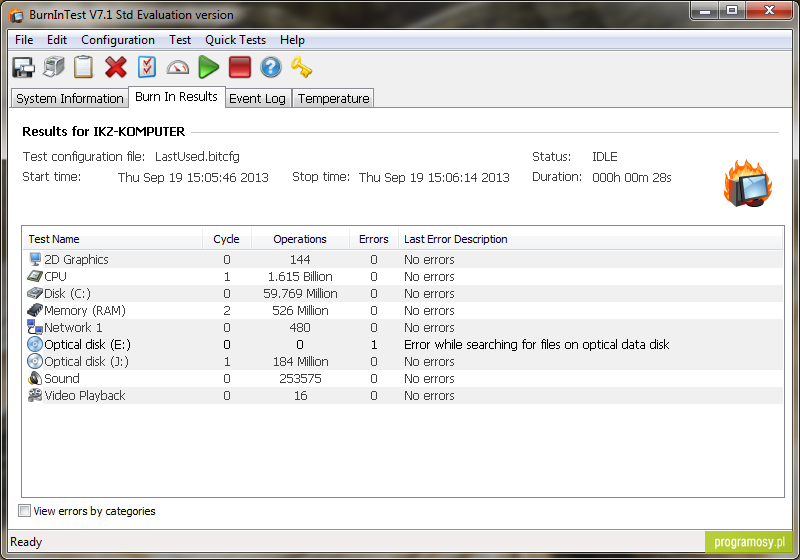Image resolution: width=800 pixels, height=560 pixels.
Task: Click the Optical disk (E:) disc icon
Action: point(35,344)
